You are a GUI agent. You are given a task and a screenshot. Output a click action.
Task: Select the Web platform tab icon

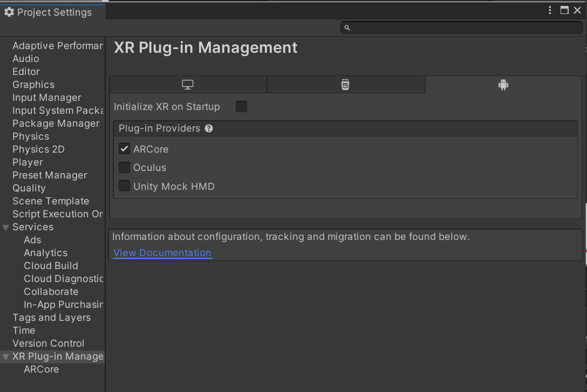345,84
